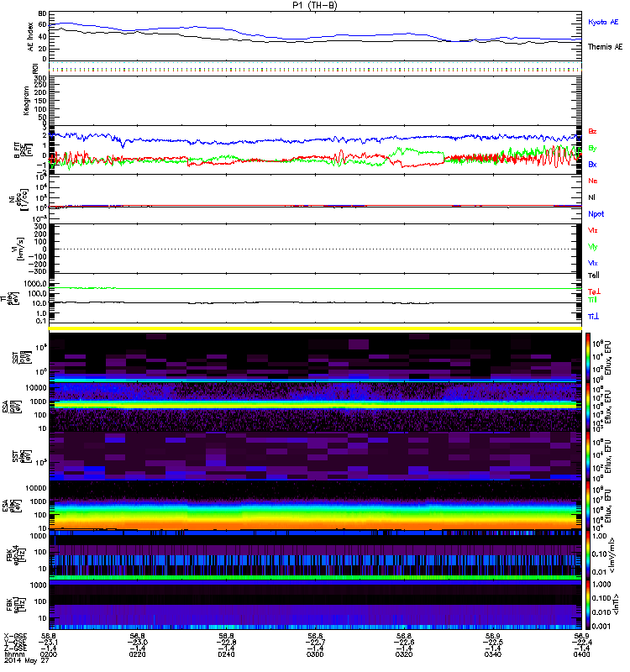
Task: Select the blue "Bx" legend entry
Action: tap(592, 164)
